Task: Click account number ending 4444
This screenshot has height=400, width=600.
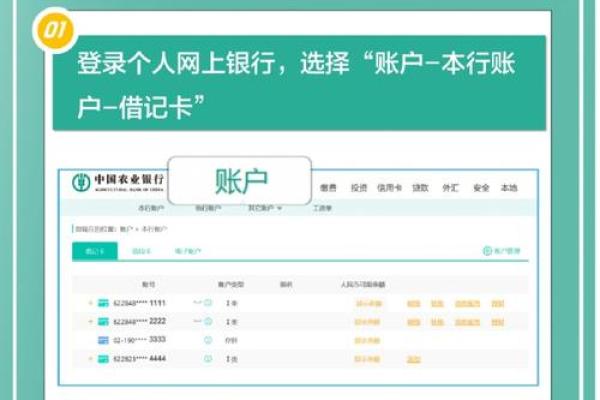Action: [x=139, y=359]
